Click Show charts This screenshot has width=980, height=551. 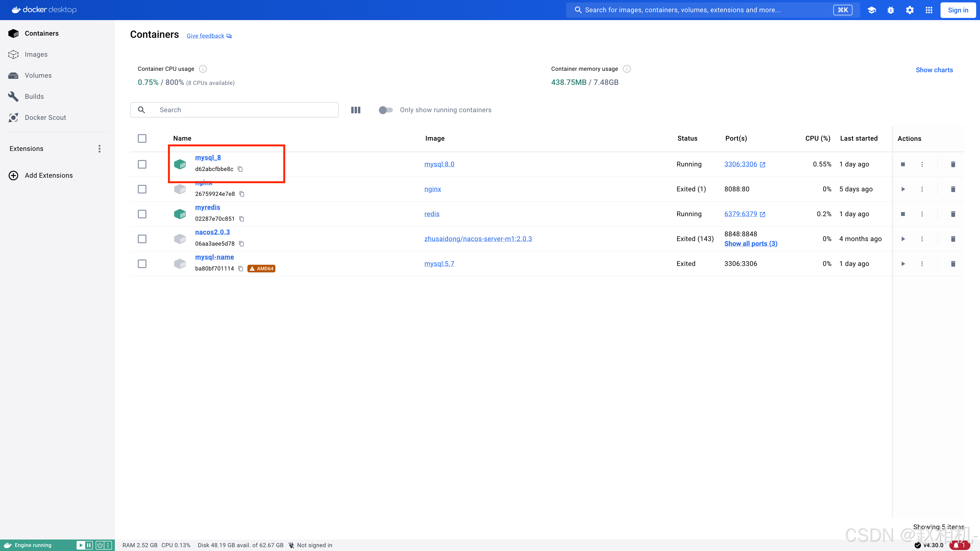point(934,70)
